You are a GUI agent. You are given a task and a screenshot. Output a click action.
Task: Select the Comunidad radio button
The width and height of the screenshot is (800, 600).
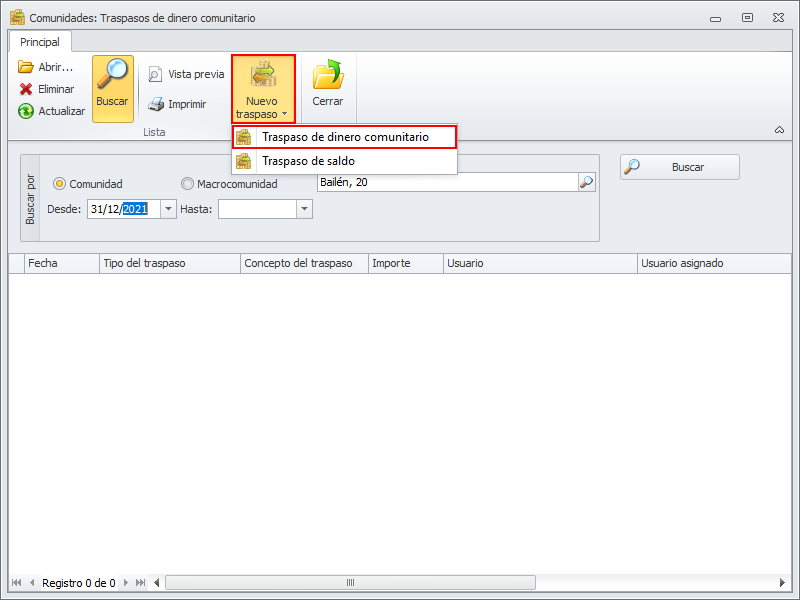(60, 184)
